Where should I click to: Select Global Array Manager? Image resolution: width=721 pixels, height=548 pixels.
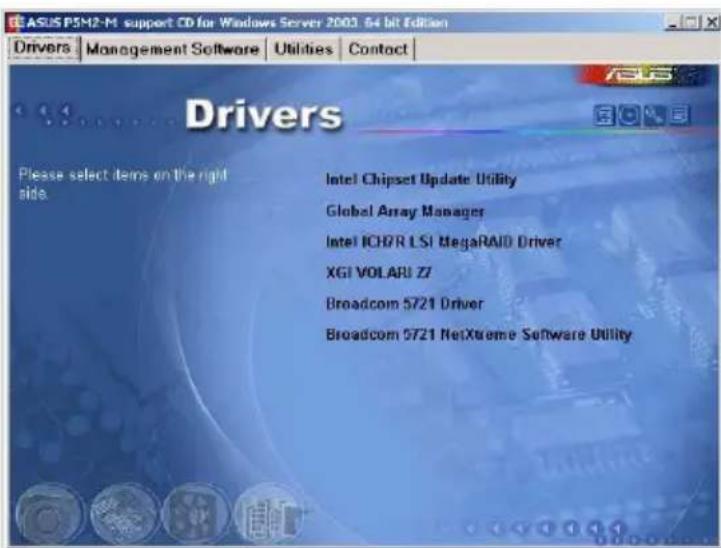click(x=405, y=211)
